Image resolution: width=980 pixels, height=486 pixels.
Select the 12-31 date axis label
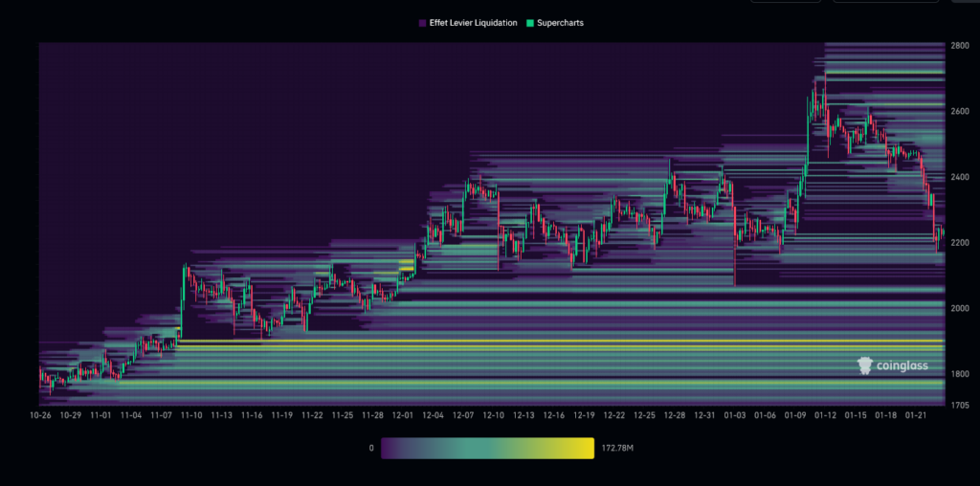click(x=705, y=415)
